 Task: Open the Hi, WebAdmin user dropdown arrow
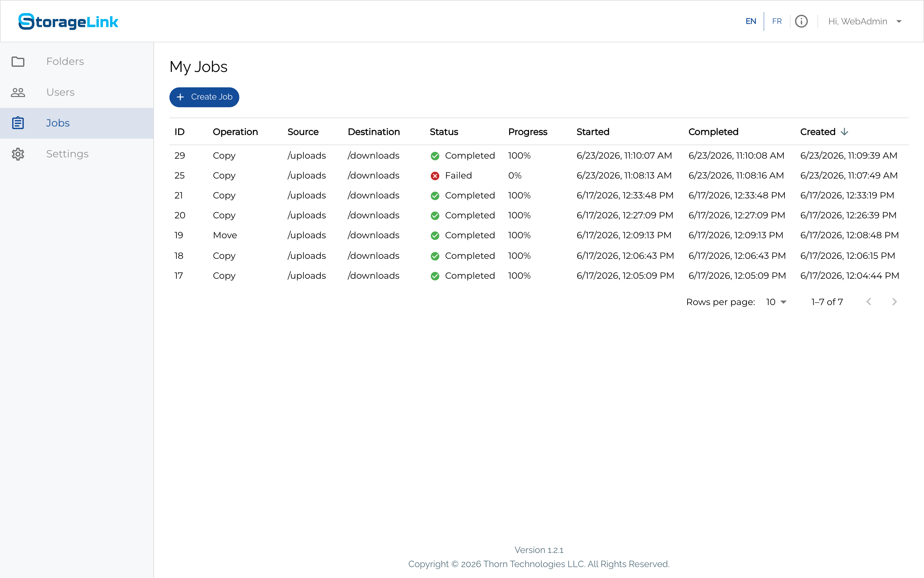click(x=899, y=22)
